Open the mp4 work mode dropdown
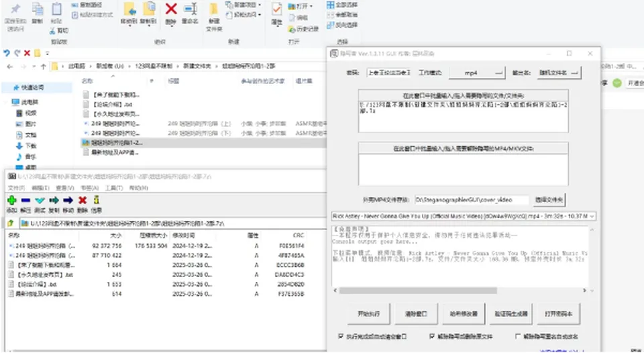The height and width of the screenshot is (353, 644). [477, 72]
